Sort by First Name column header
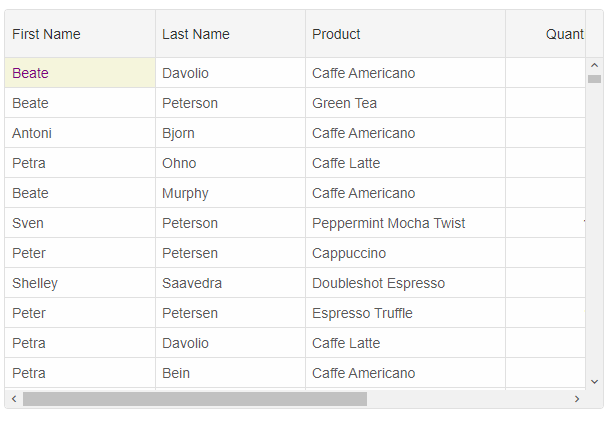The width and height of the screenshot is (611, 423). click(80, 34)
